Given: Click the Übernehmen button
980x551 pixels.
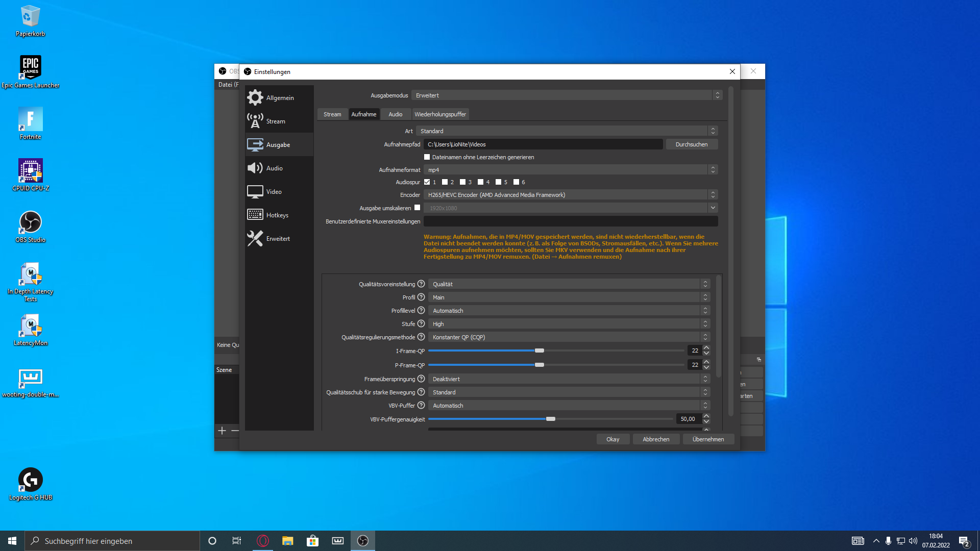Looking at the screenshot, I should click(708, 439).
